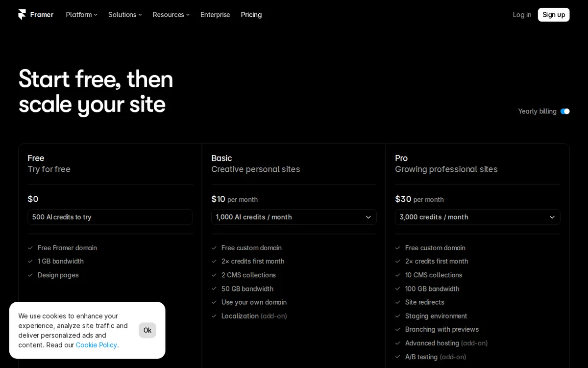Click the checkmark beside A/B testing
The width and height of the screenshot is (588, 368).
point(398,357)
